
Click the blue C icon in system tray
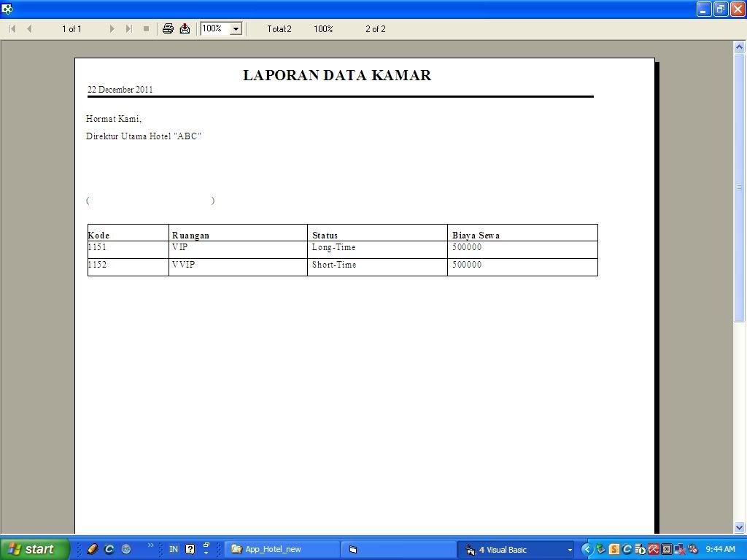coord(627,550)
